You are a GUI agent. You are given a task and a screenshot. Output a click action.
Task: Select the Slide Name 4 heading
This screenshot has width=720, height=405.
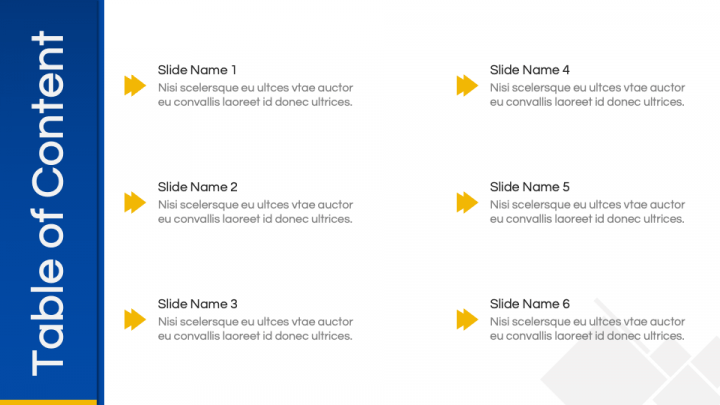click(529, 70)
